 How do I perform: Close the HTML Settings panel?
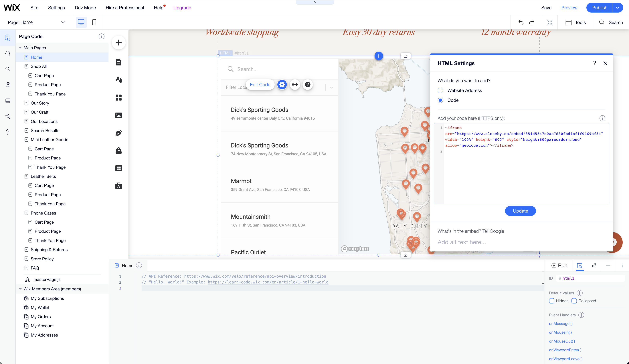pos(605,63)
